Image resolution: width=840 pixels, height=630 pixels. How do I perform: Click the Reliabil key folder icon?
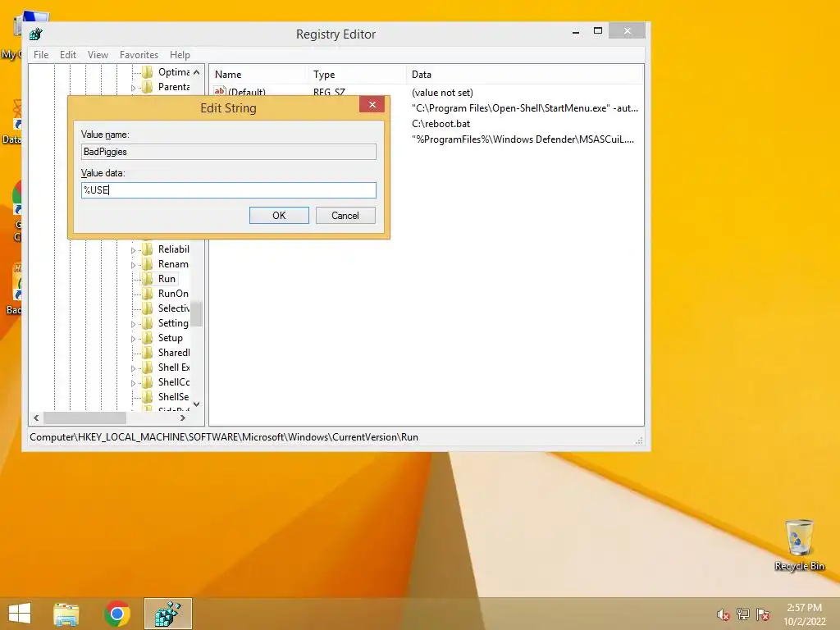148,249
